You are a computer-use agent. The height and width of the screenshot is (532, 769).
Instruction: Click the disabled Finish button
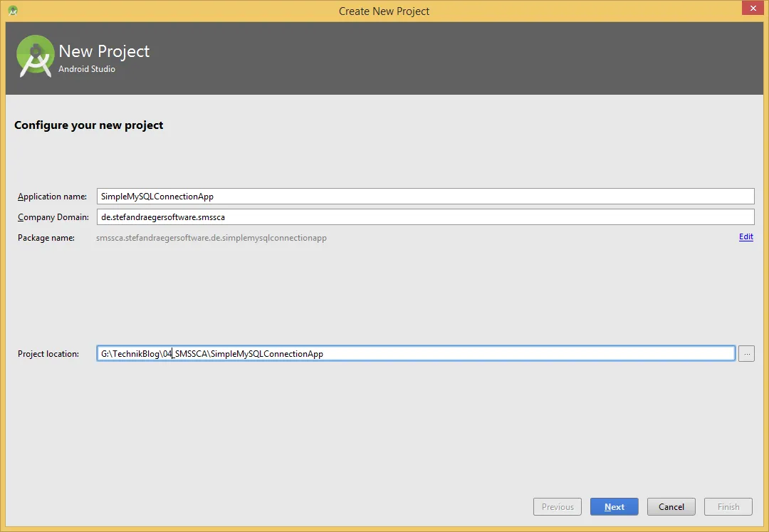(728, 507)
